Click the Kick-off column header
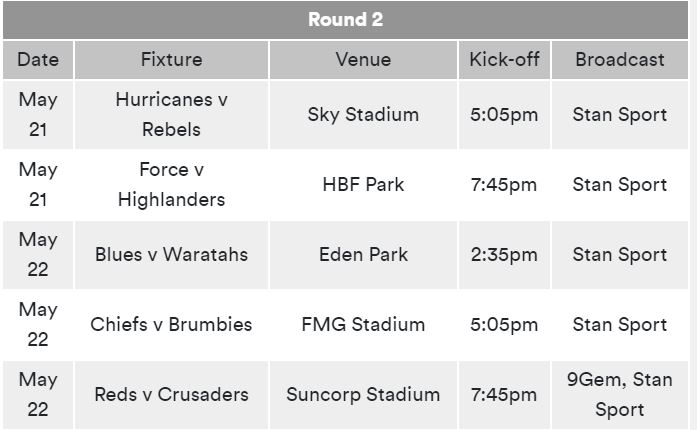697x430 pixels. click(x=504, y=60)
